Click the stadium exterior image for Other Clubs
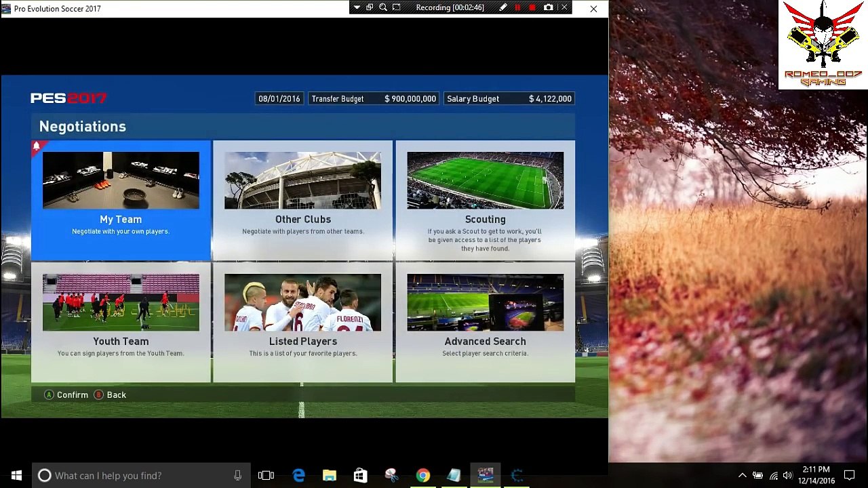The width and height of the screenshot is (868, 488). [x=302, y=180]
